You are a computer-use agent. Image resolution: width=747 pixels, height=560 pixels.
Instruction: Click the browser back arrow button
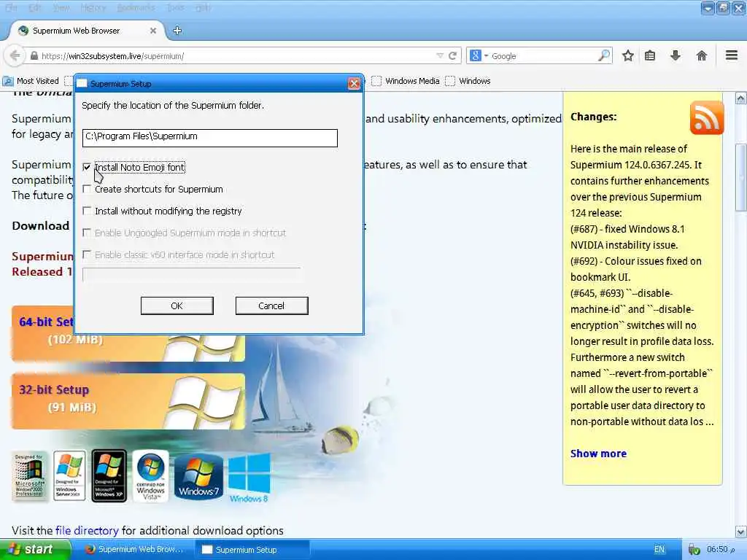[x=15, y=55]
